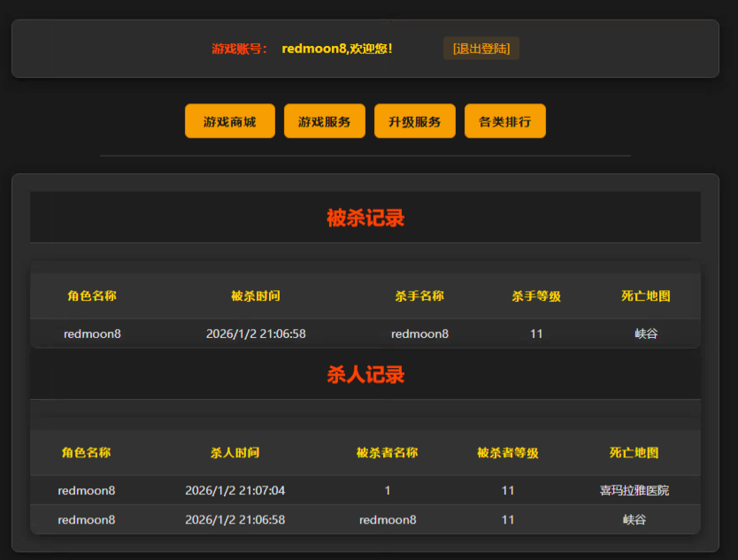Click the victim name "1" cell

[x=387, y=490]
